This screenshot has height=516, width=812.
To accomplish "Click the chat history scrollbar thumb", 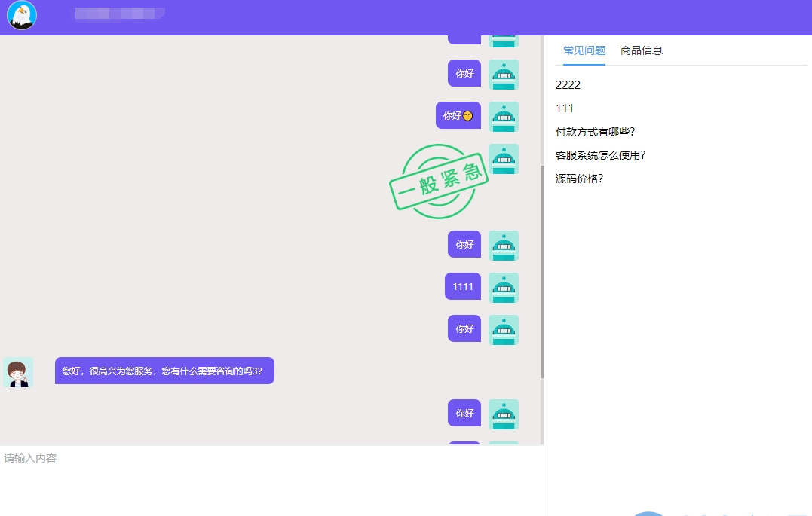I will [542, 272].
